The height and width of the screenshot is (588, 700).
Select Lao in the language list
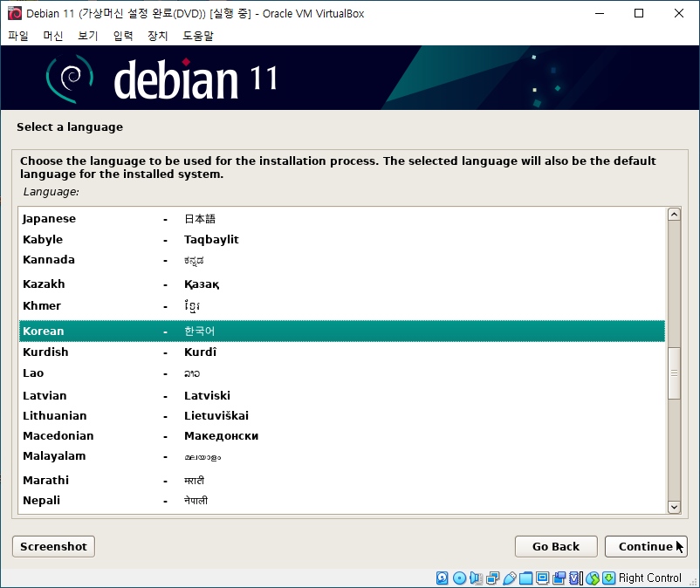[x=342, y=373]
